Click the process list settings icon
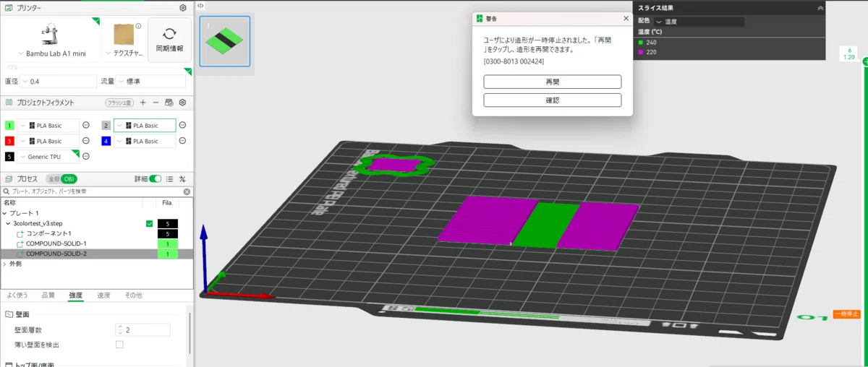The image size is (868, 367). [x=169, y=178]
